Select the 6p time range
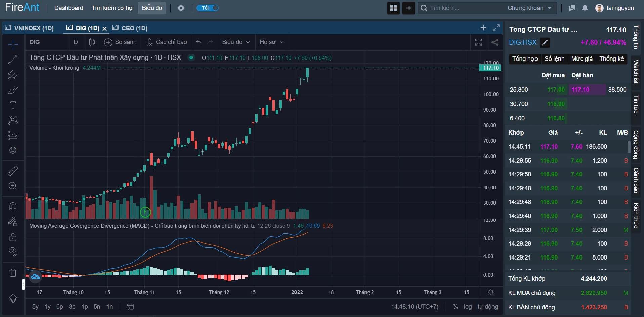This screenshot has width=644, height=317. 59,307
